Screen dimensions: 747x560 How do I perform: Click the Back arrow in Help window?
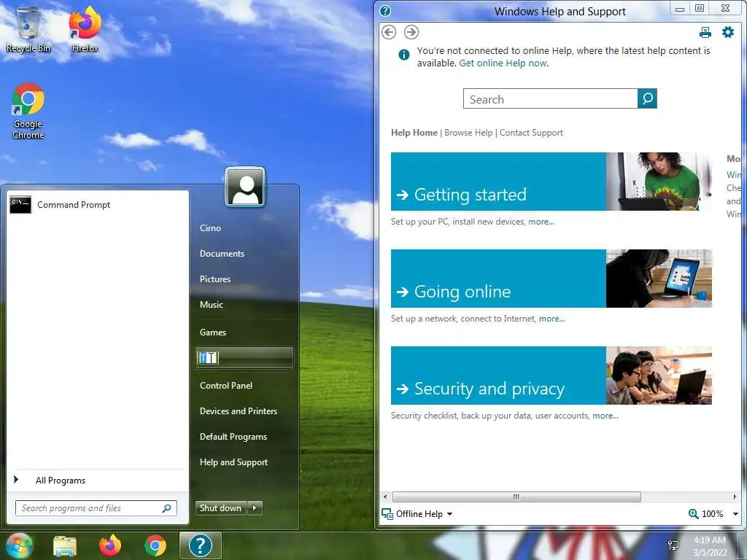click(389, 32)
